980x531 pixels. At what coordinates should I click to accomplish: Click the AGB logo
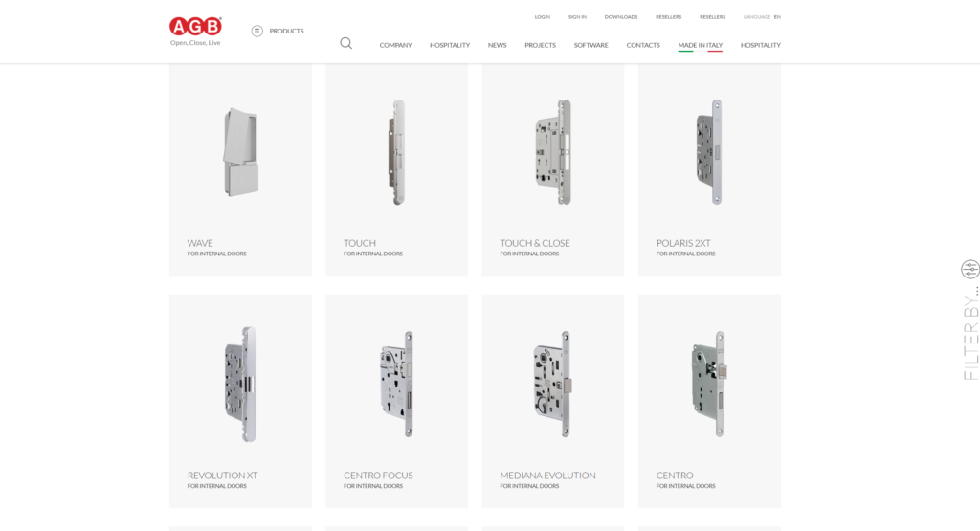(x=195, y=28)
